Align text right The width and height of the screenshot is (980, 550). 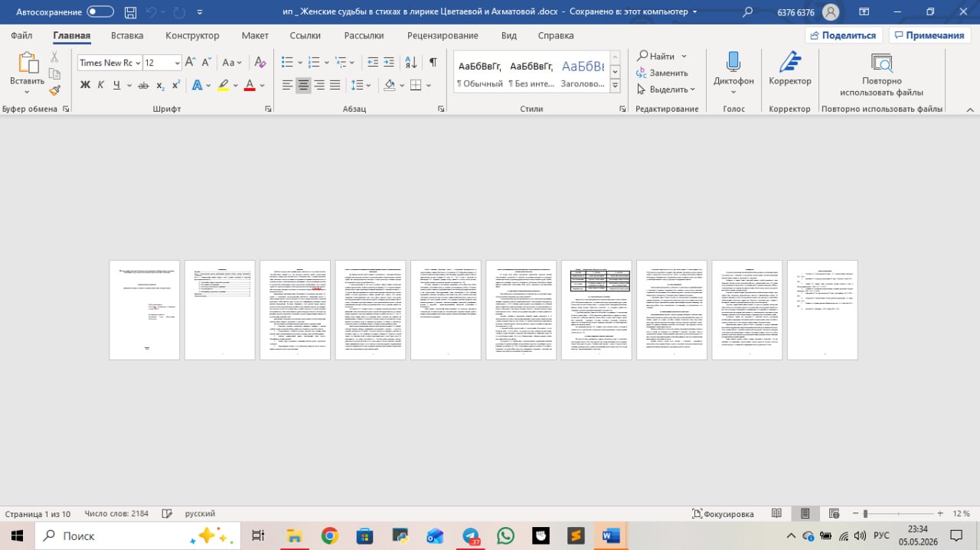point(318,85)
